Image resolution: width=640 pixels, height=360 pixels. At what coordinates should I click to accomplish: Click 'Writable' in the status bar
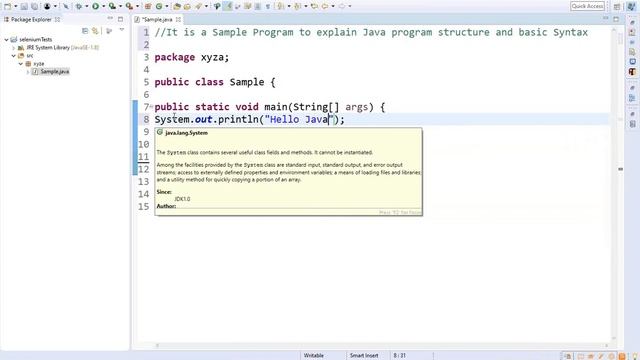313,356
